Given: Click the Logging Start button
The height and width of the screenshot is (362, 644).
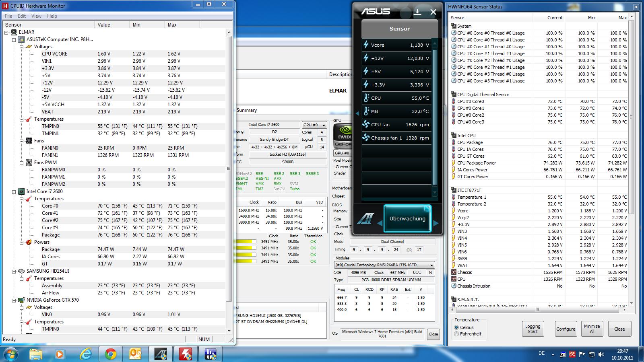Looking at the screenshot, I should (533, 329).
